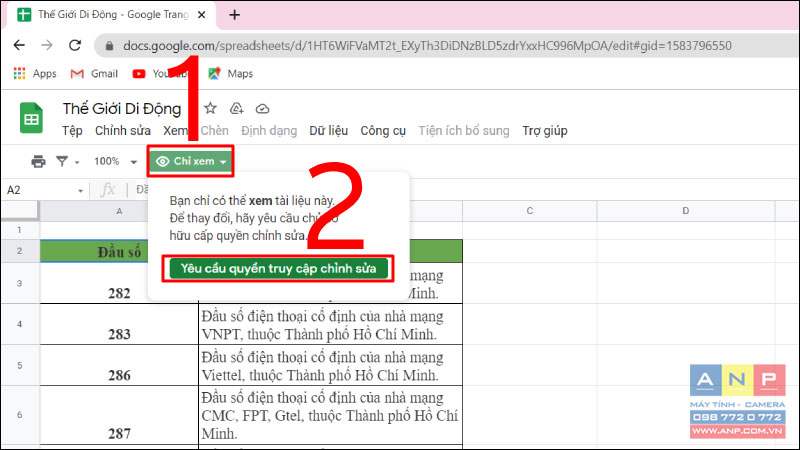The height and width of the screenshot is (450, 800).
Task: Click the VNPT description cell
Action: click(x=331, y=324)
